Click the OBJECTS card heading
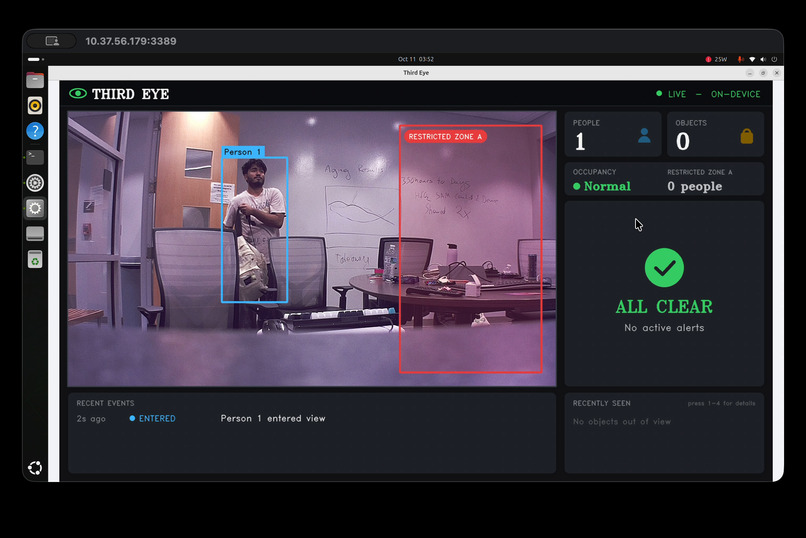806x538 pixels. tap(691, 123)
